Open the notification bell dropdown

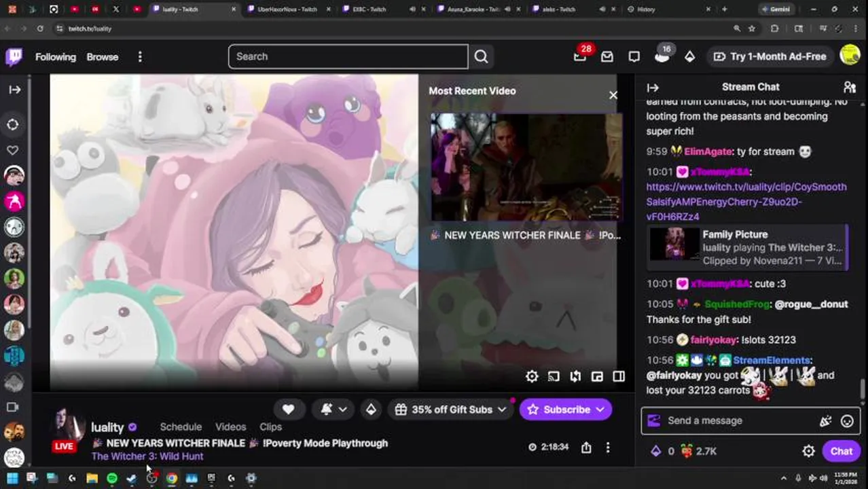(x=333, y=410)
